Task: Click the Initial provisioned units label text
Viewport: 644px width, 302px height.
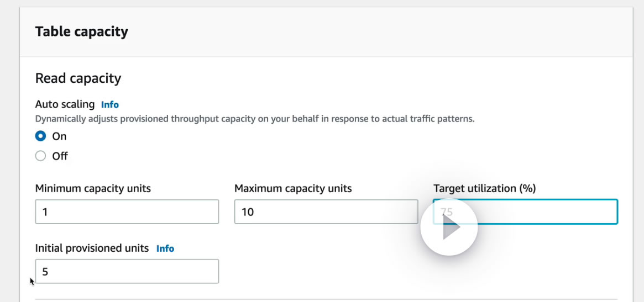Action: 92,248
